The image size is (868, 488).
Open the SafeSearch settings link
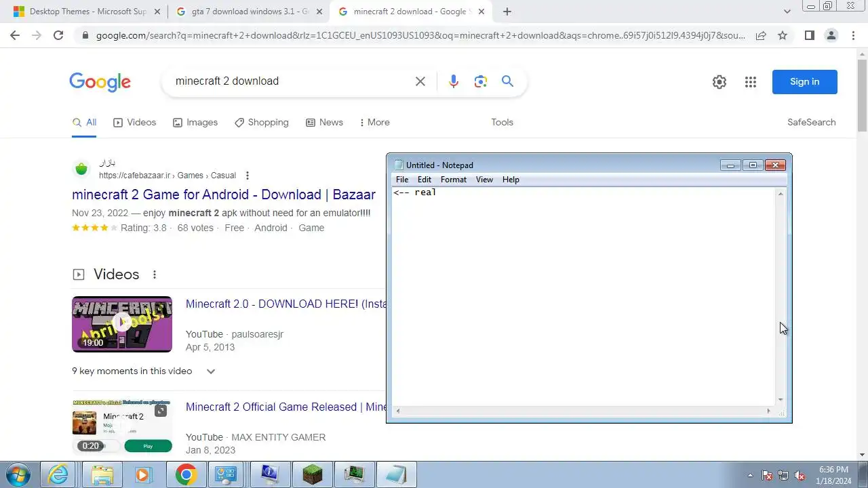[x=812, y=123]
